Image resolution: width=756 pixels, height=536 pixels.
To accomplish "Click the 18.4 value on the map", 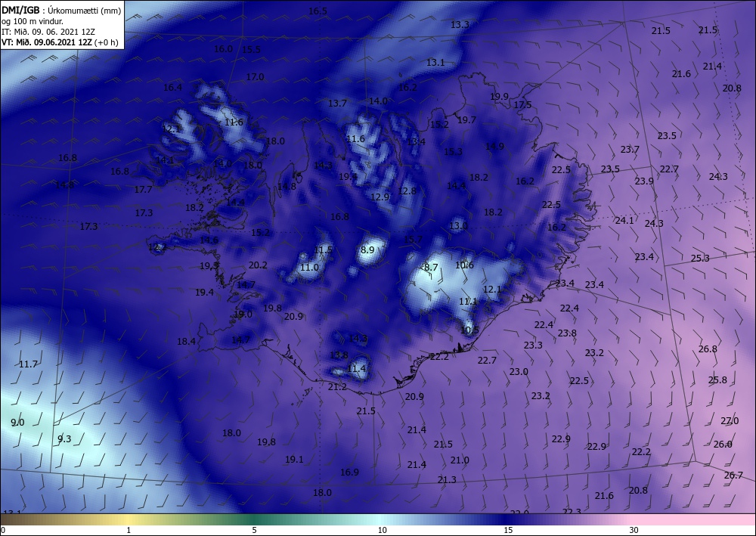I will coord(186,341).
